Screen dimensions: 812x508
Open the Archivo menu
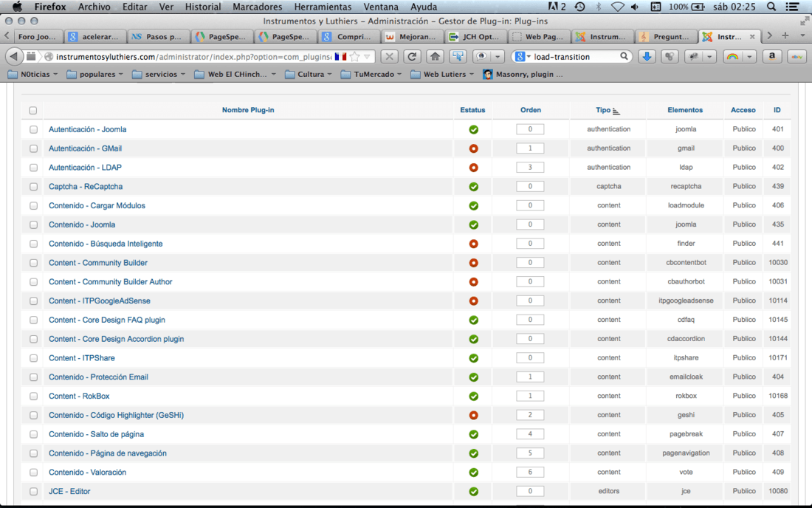[94, 7]
